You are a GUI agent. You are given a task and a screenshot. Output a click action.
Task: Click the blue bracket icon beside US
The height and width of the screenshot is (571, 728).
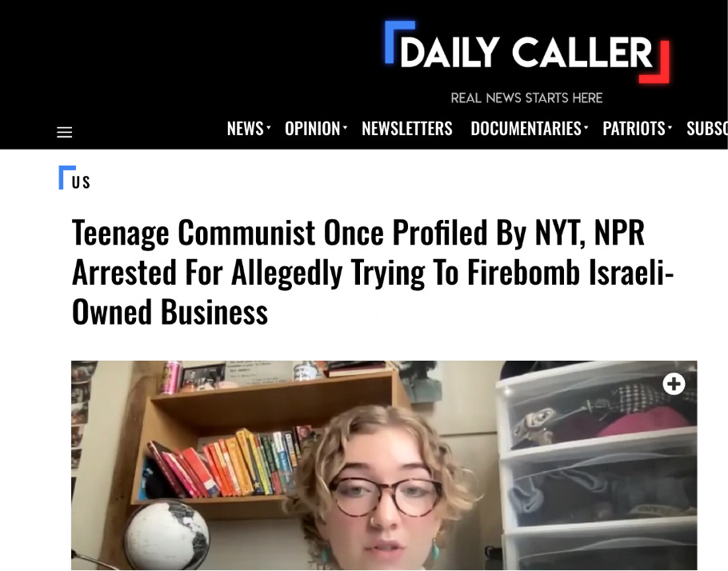tap(66, 178)
